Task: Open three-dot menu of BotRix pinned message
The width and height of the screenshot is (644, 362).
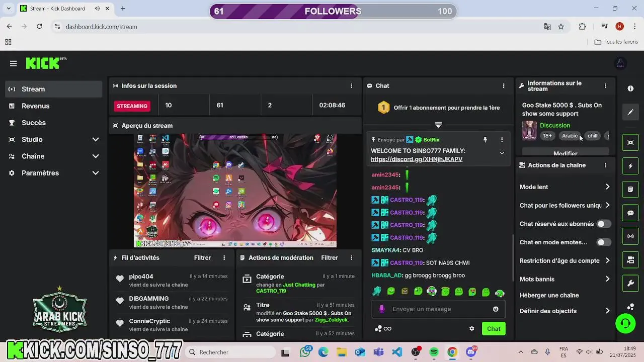Action: pos(502,140)
